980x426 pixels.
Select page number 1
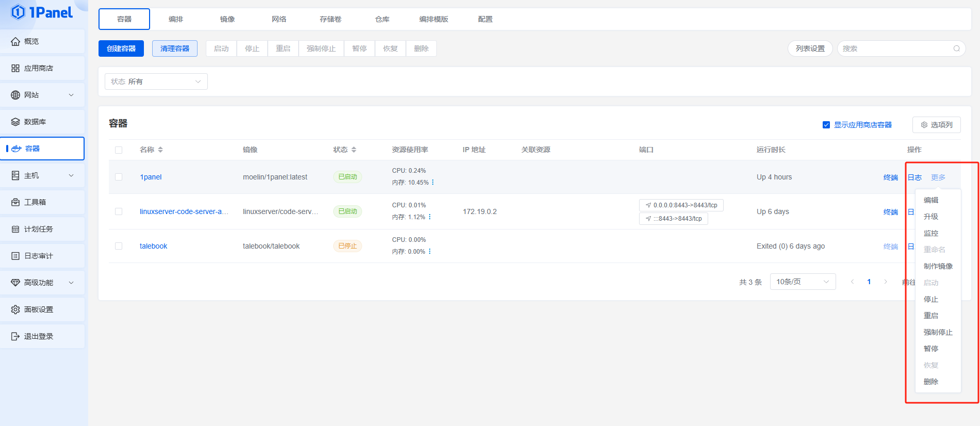pos(869,282)
